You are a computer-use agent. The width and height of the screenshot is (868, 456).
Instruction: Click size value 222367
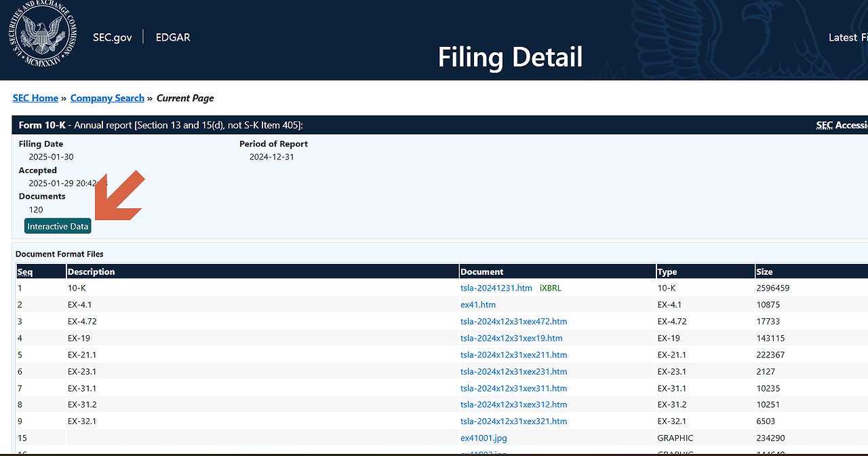tap(771, 355)
